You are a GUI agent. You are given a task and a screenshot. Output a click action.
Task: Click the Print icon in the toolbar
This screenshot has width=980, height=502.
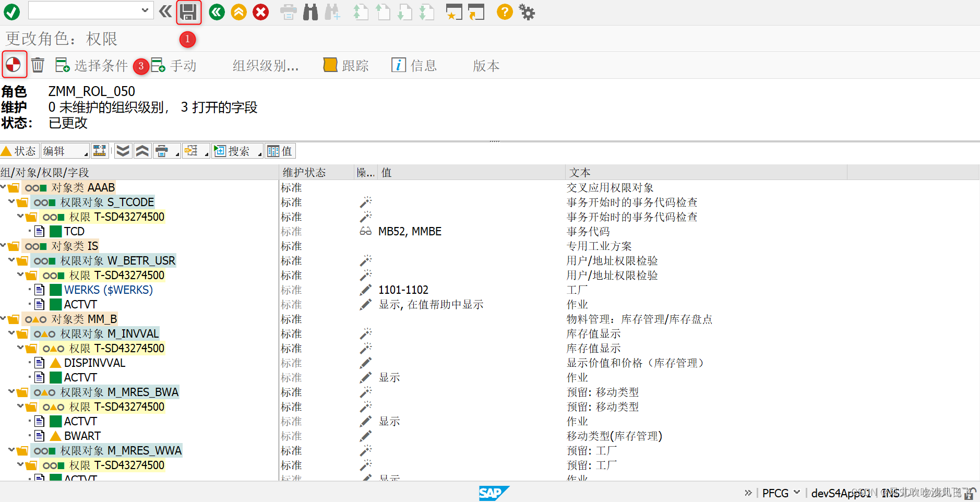(x=288, y=11)
